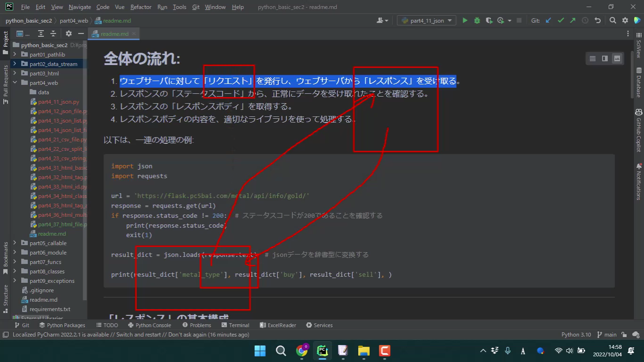Collapse all in the Project panel
The height and width of the screenshot is (362, 644).
53,33
